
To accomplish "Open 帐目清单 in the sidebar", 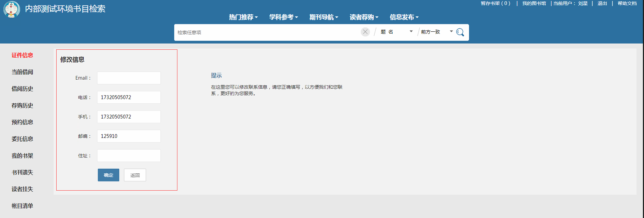I will coord(22,206).
